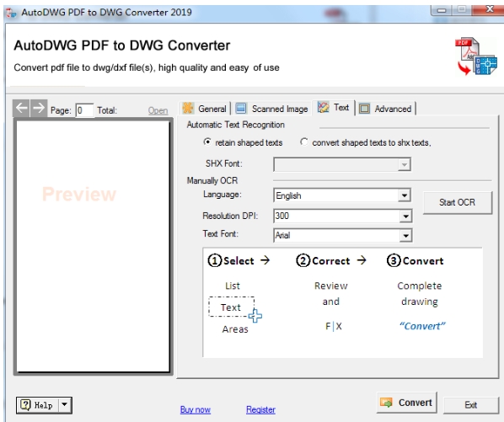Switch to the Advanced tab

click(386, 109)
